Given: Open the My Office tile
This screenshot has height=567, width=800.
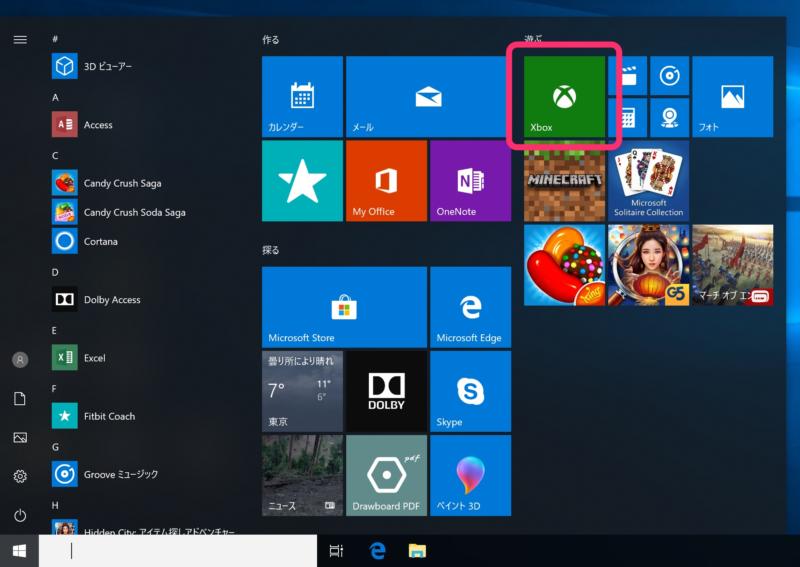Looking at the screenshot, I should click(x=386, y=181).
